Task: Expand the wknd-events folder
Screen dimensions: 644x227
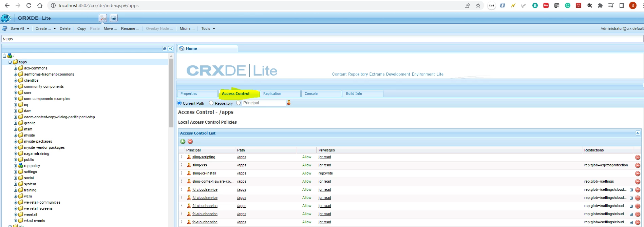Action: pyautogui.click(x=15, y=221)
